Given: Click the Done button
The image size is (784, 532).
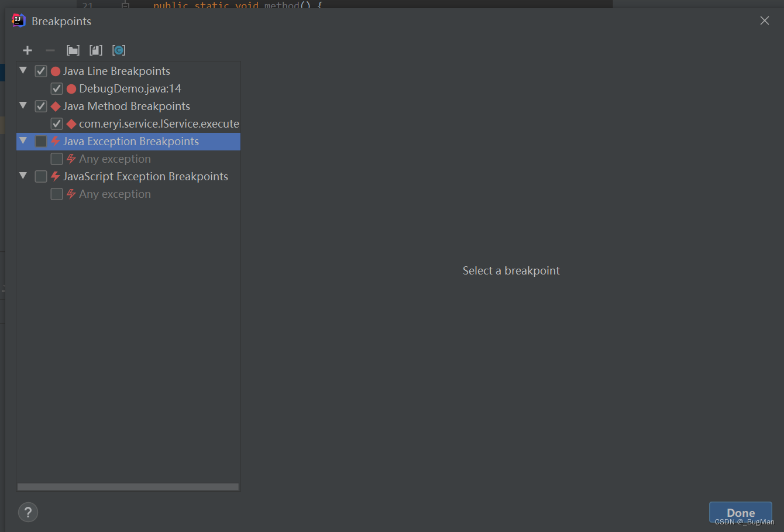Looking at the screenshot, I should (740, 512).
